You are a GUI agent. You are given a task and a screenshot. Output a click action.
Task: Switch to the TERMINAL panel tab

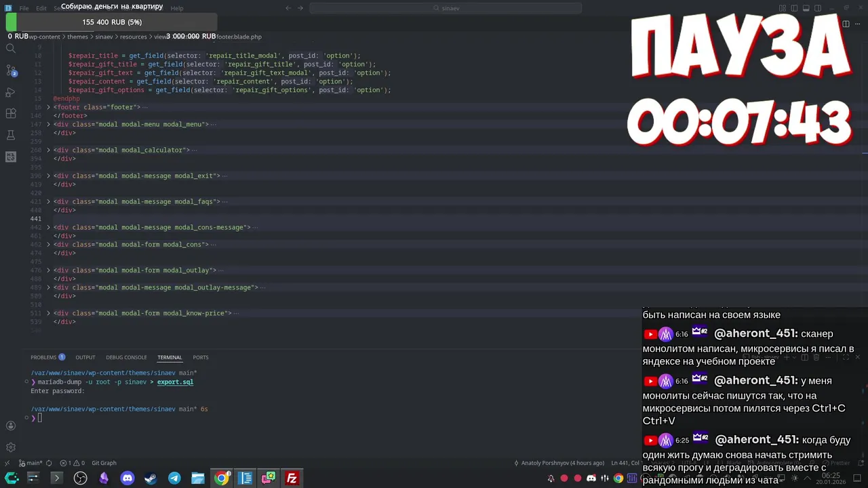tap(170, 357)
